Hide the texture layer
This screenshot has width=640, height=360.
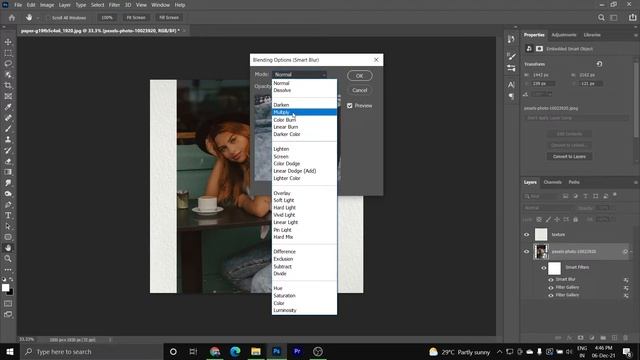(x=527, y=235)
